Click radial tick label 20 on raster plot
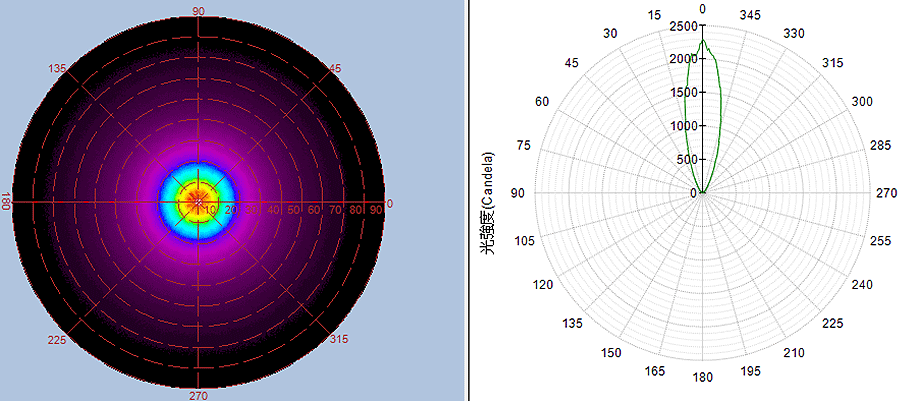 (231, 210)
